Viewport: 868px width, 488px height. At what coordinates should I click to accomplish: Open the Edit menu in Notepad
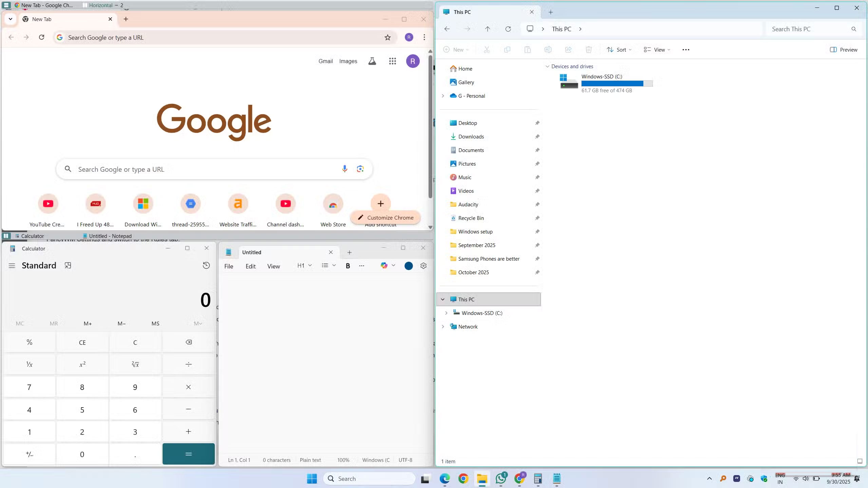pos(250,266)
